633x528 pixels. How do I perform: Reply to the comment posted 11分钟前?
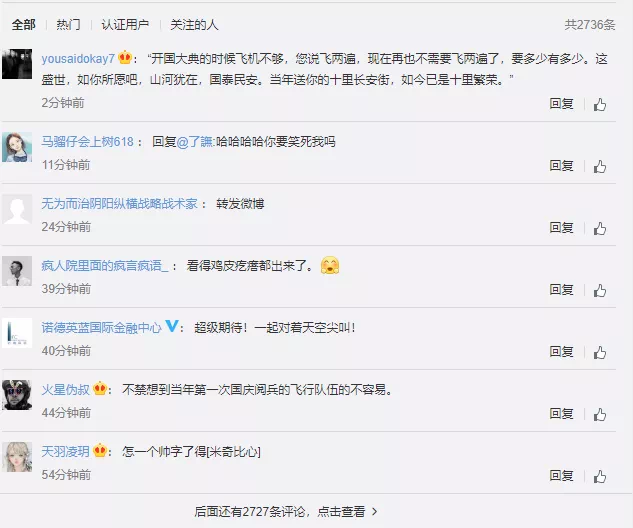point(561,166)
